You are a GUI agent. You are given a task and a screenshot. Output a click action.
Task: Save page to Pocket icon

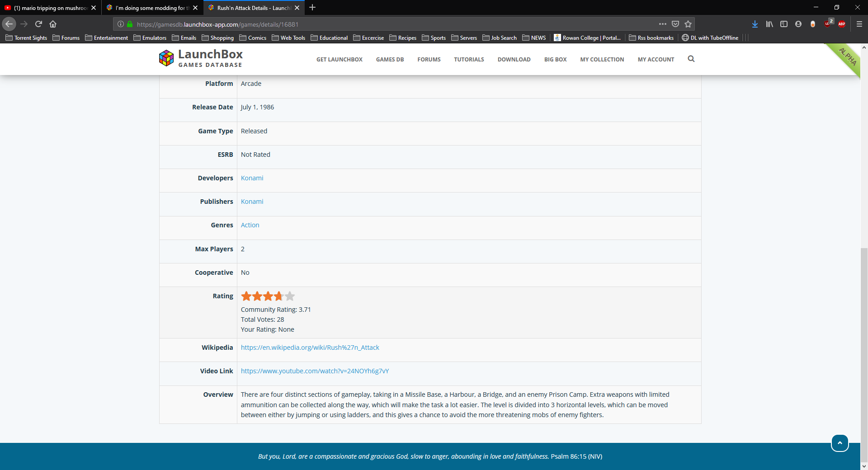click(x=675, y=24)
